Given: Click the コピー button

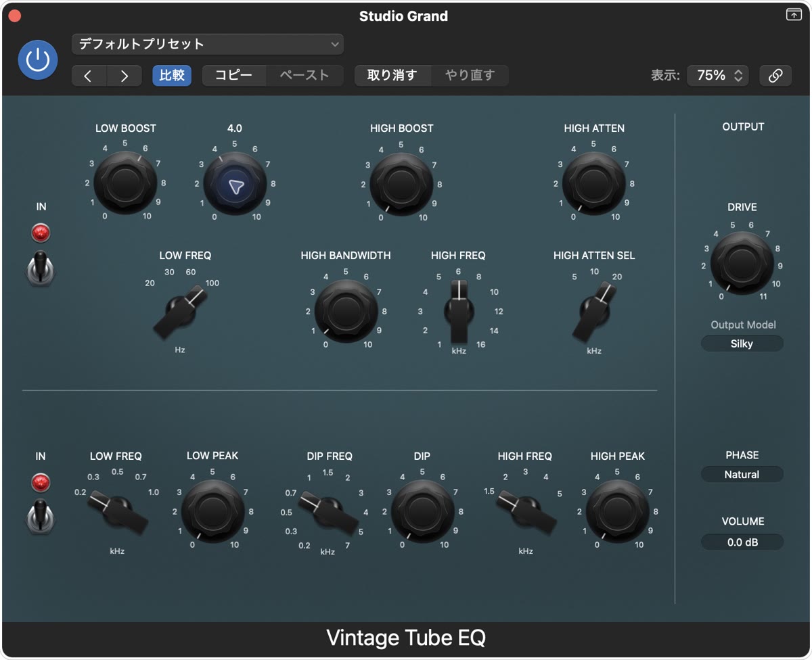Looking at the screenshot, I should point(233,75).
